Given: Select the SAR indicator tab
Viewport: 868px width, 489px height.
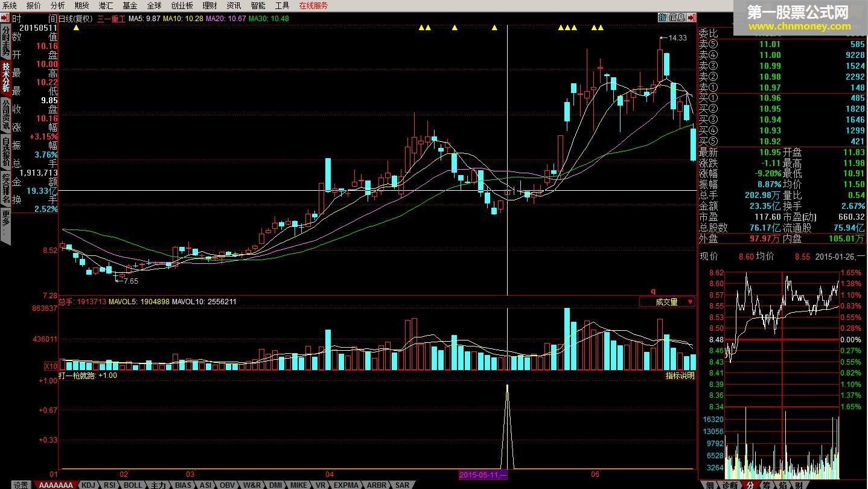Looking at the screenshot, I should tap(402, 485).
